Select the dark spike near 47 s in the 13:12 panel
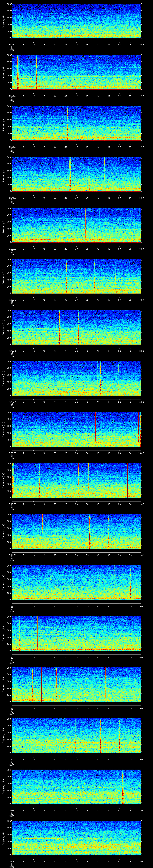The height and width of the screenshot is (868, 153). [x=114, y=582]
